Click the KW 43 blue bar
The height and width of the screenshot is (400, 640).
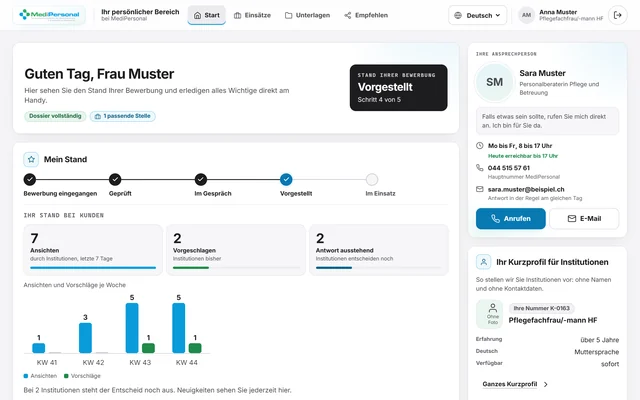tap(132, 328)
